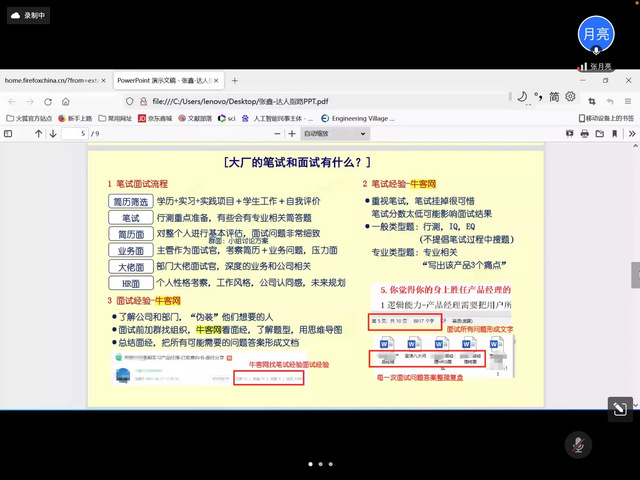640x480 pixels.
Task: Reload the current page
Action: 48,101
